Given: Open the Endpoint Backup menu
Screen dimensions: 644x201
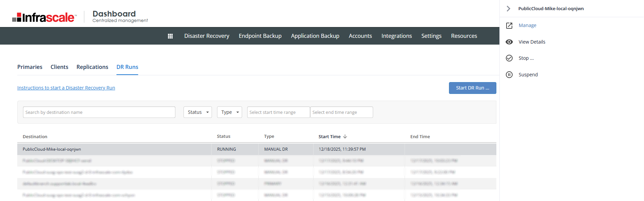Looking at the screenshot, I should tap(260, 36).
